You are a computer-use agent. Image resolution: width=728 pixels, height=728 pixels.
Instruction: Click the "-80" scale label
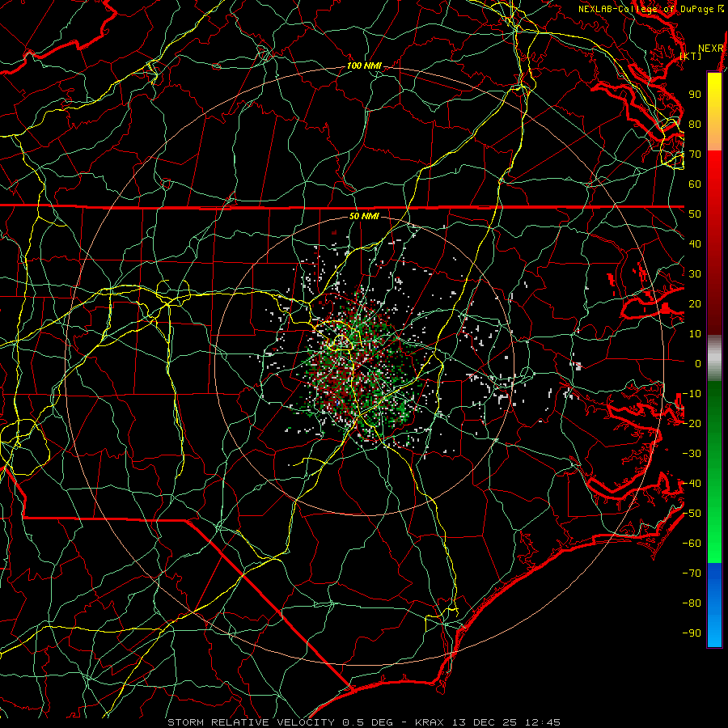tap(692, 603)
